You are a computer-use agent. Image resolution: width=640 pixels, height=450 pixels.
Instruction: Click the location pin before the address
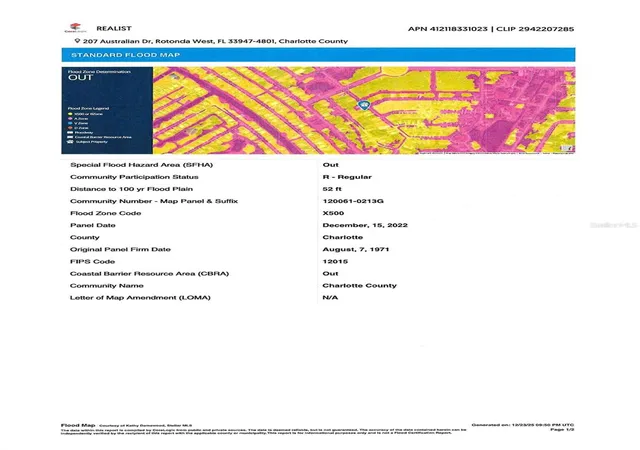pyautogui.click(x=77, y=41)
